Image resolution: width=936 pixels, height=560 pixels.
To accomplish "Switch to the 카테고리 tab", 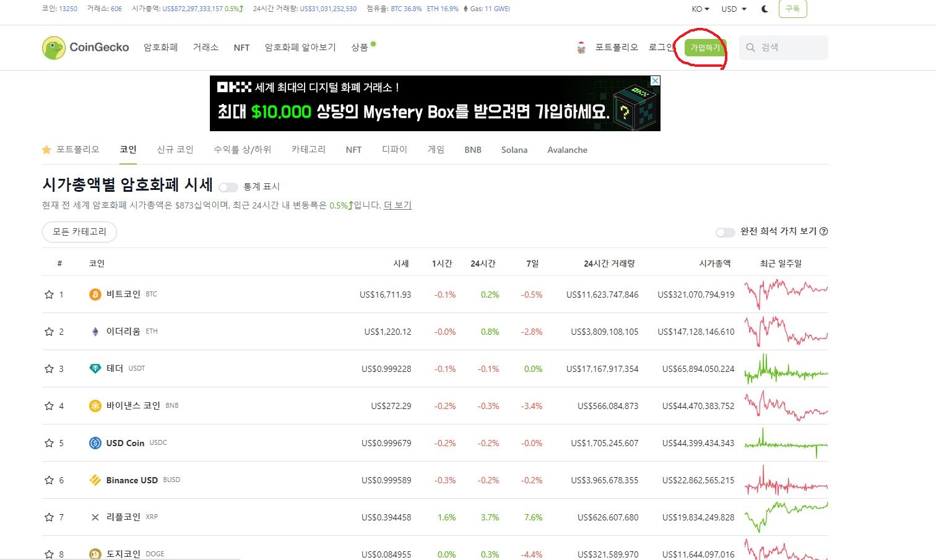I will point(308,150).
